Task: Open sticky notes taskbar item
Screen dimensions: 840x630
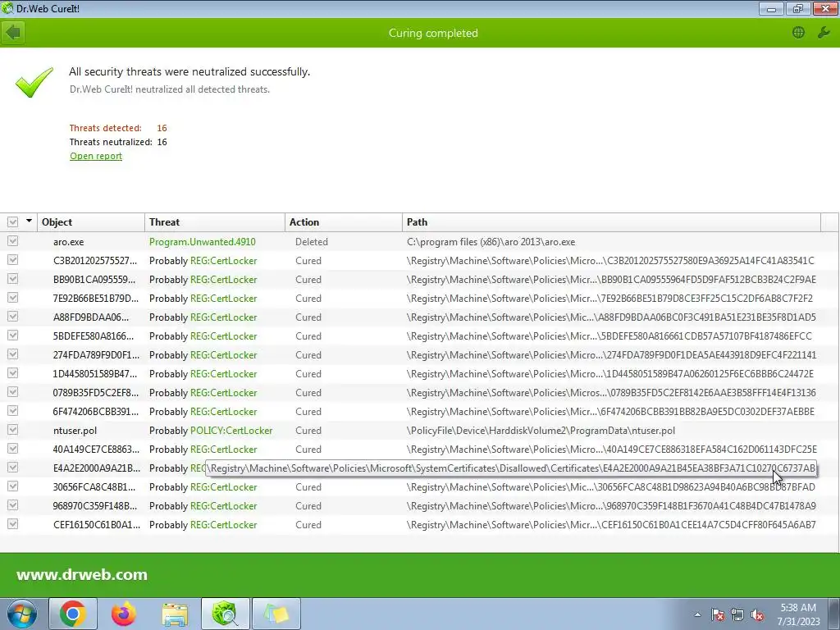Action: pyautogui.click(x=276, y=614)
